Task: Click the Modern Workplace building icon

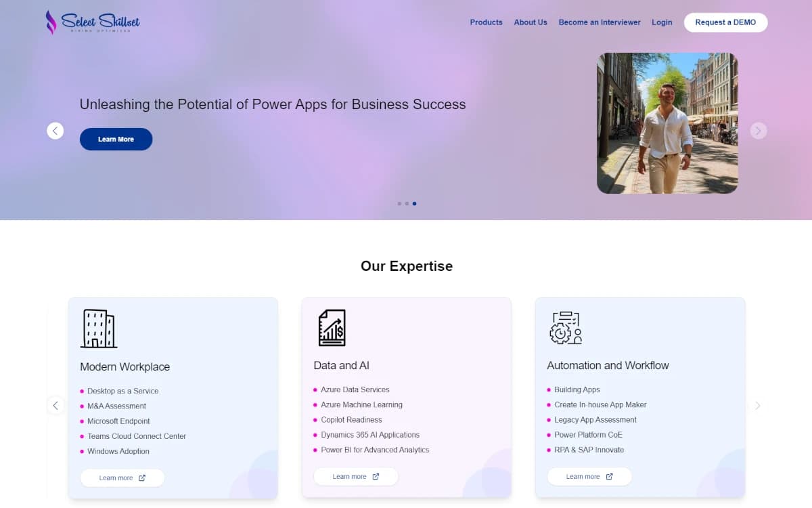Action: click(x=98, y=329)
